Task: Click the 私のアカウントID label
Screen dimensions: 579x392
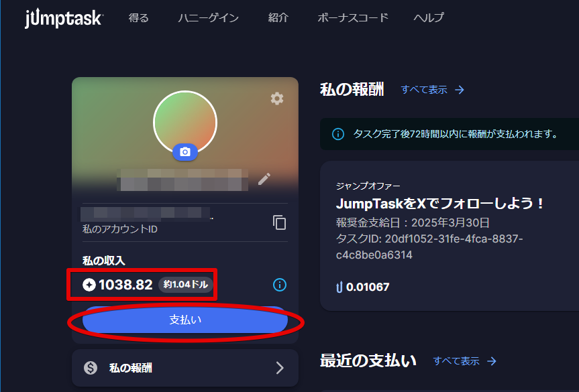Action: (x=120, y=229)
